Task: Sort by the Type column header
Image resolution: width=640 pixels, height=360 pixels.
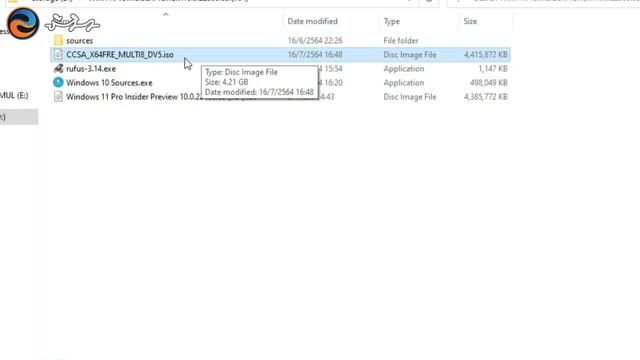Action: tap(391, 21)
